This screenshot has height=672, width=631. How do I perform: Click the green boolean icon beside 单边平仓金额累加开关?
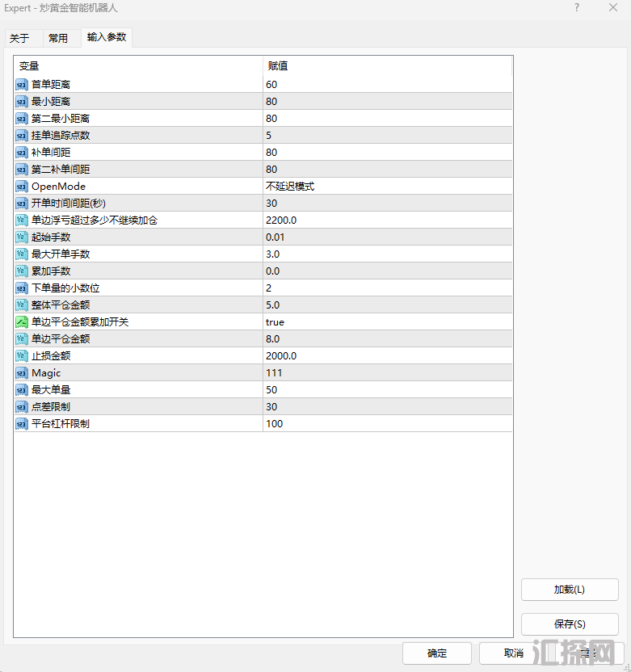[22, 321]
